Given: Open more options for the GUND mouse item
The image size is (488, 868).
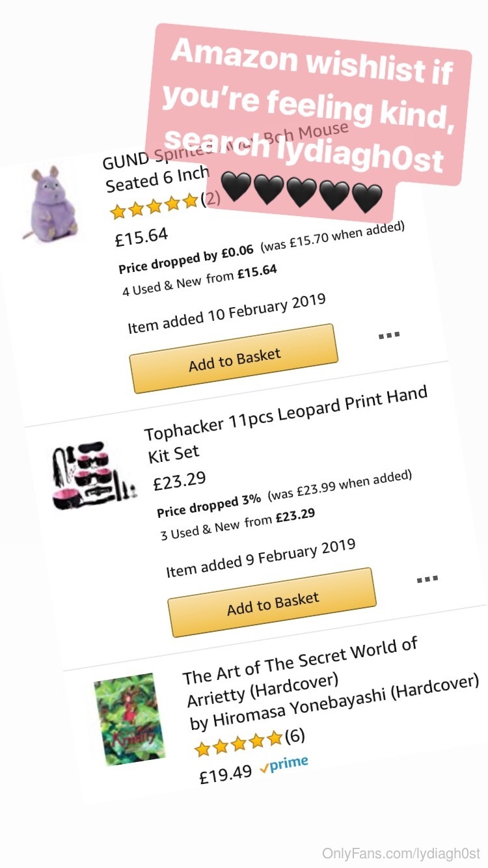Looking at the screenshot, I should [x=388, y=336].
